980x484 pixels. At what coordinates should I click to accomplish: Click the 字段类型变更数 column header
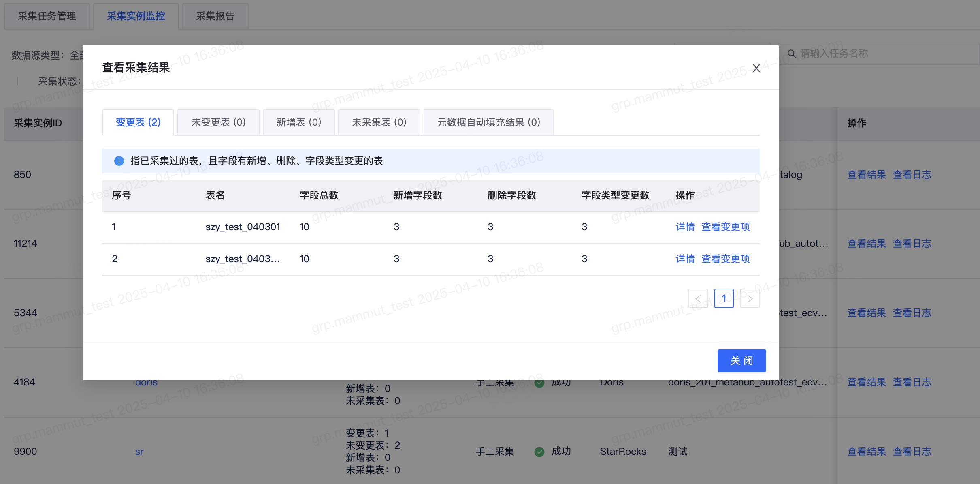pos(615,195)
